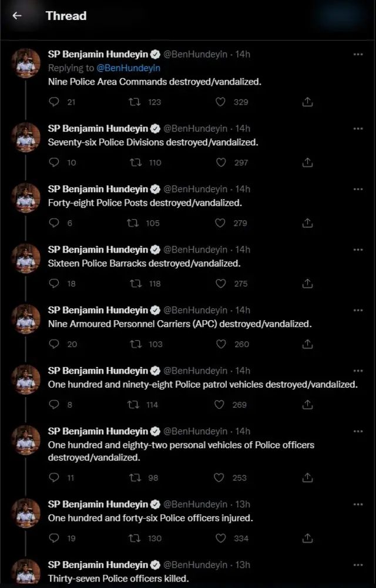Like the Nine Armoured Personnel Carriers tweet
Viewport: 376px width, 588px height.
point(221,344)
